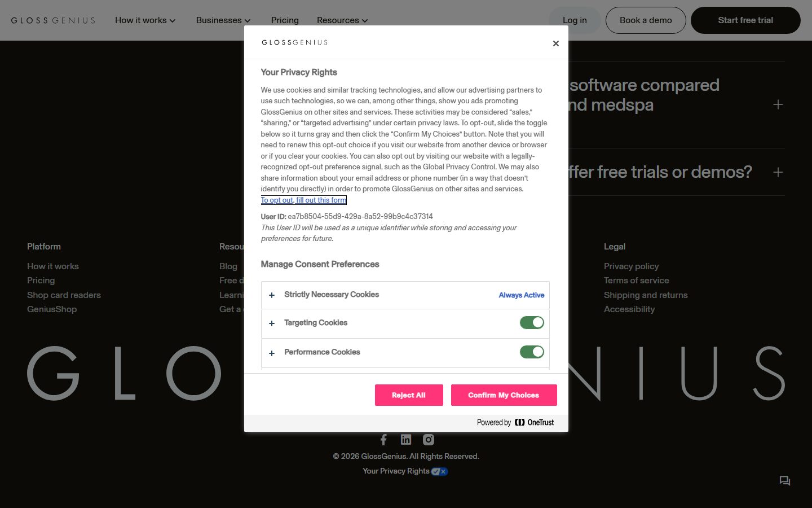Click the Platform footer heading
The width and height of the screenshot is (812, 508).
coord(44,247)
